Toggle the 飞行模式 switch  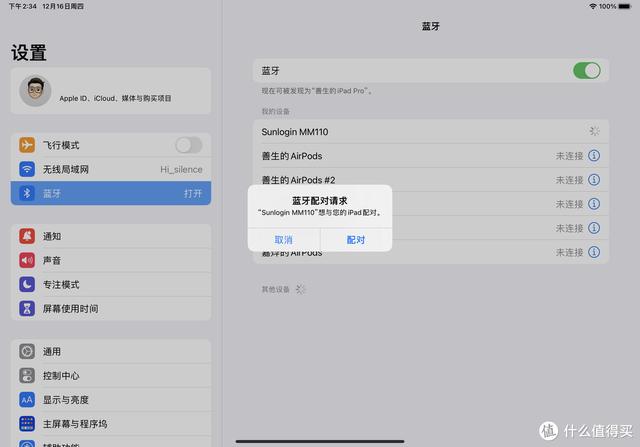pos(189,145)
